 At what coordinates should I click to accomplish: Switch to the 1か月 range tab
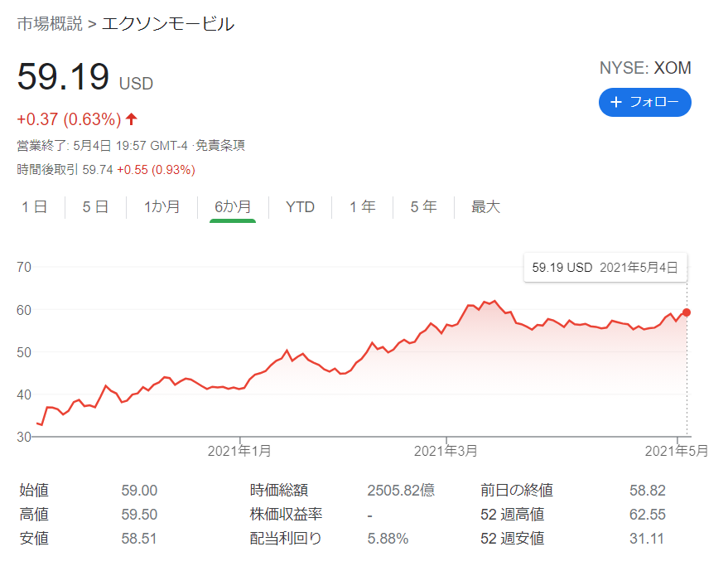162,206
